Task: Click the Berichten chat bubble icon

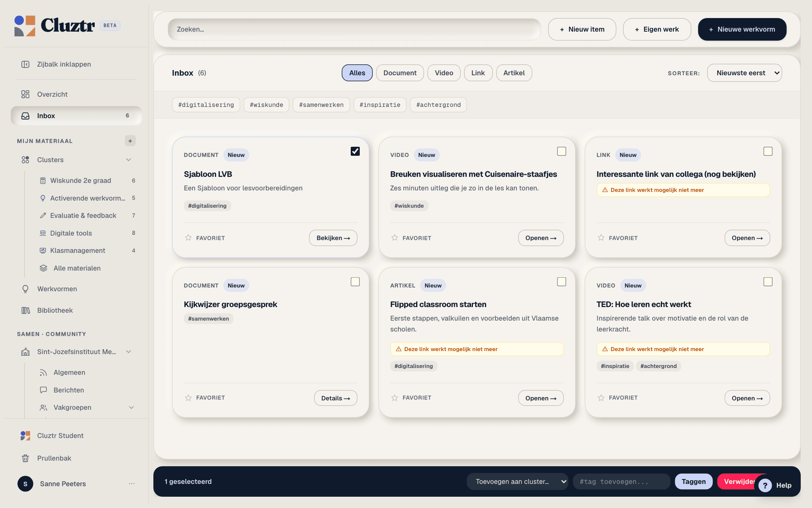Action: coord(43,390)
